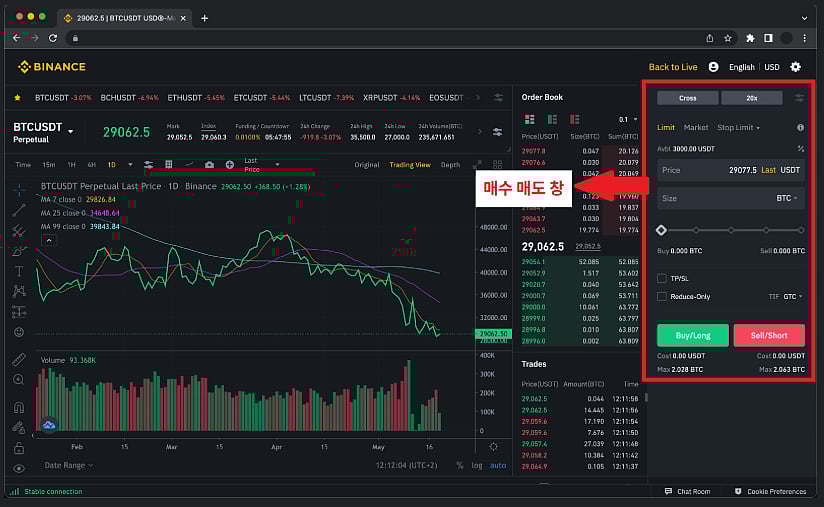This screenshot has width=824, height=507.
Task: Click the ruler measure tool
Action: point(19,359)
